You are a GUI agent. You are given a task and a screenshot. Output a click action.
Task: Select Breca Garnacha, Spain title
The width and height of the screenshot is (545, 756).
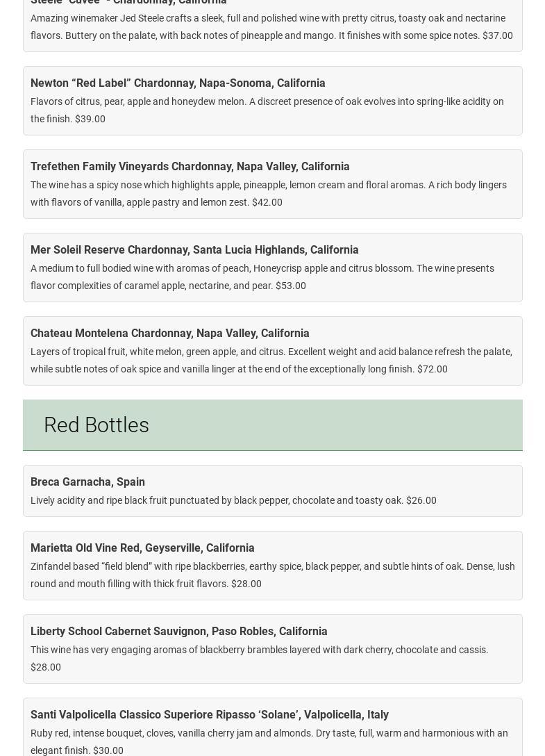87,482
